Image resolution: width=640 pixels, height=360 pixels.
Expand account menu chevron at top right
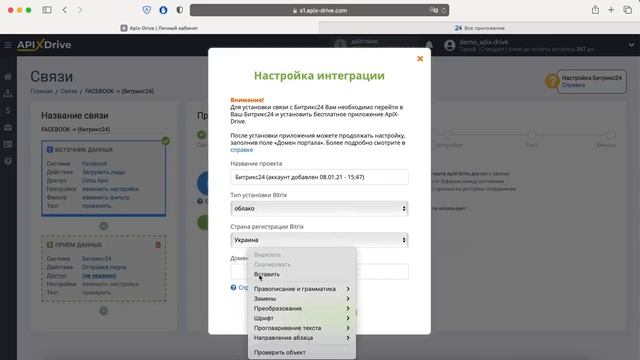pos(631,44)
